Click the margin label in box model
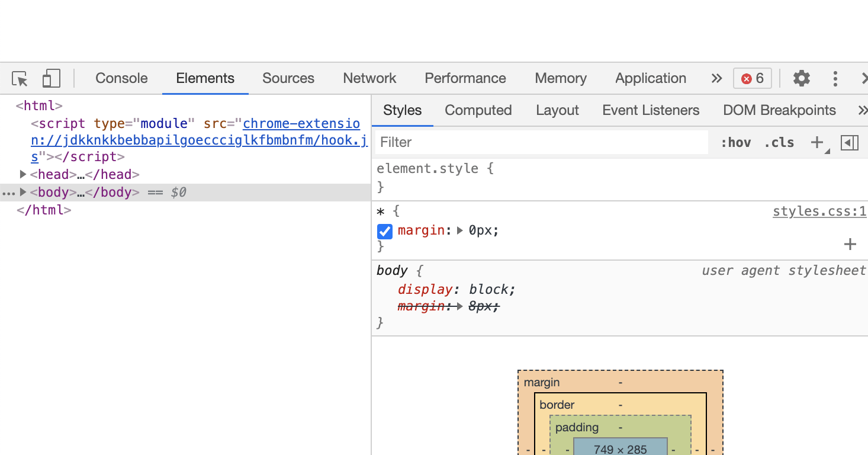This screenshot has width=868, height=455. [542, 383]
